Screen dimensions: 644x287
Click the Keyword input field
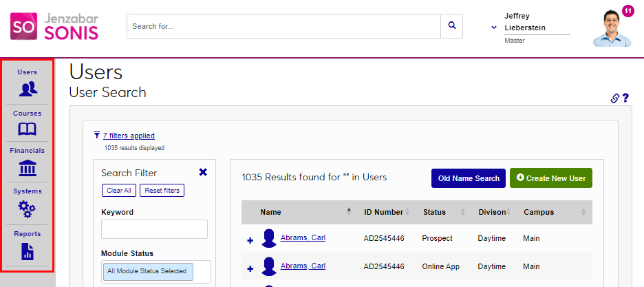pyautogui.click(x=154, y=229)
